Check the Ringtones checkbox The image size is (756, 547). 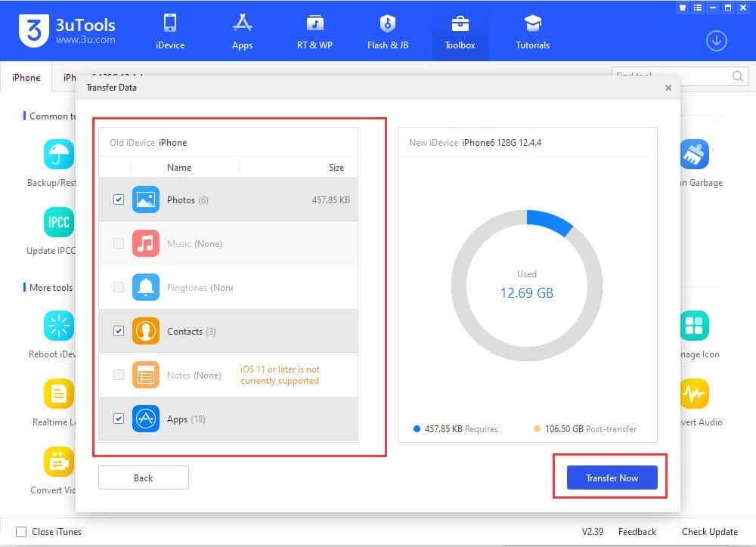tap(118, 287)
